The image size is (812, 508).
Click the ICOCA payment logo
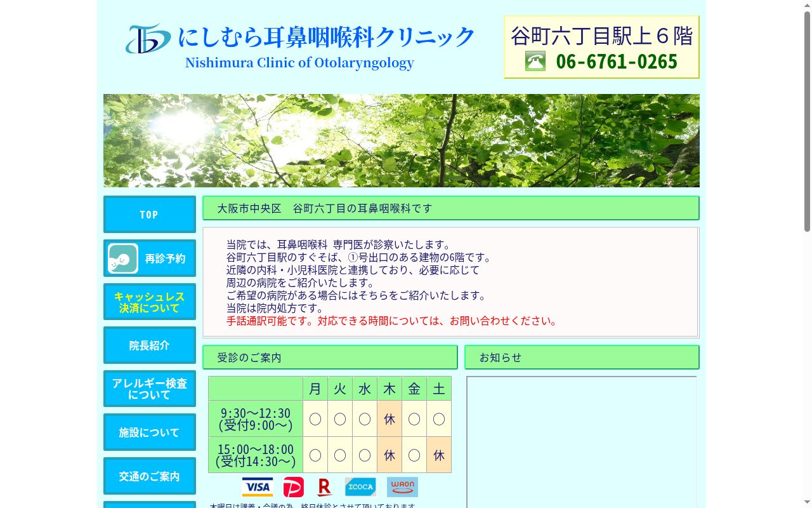[x=360, y=487]
